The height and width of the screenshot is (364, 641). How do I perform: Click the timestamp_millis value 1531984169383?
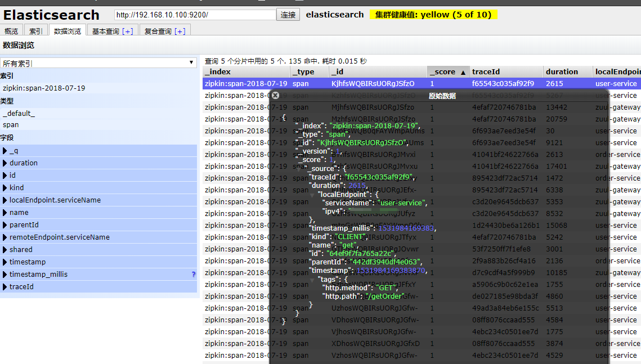(x=406, y=228)
